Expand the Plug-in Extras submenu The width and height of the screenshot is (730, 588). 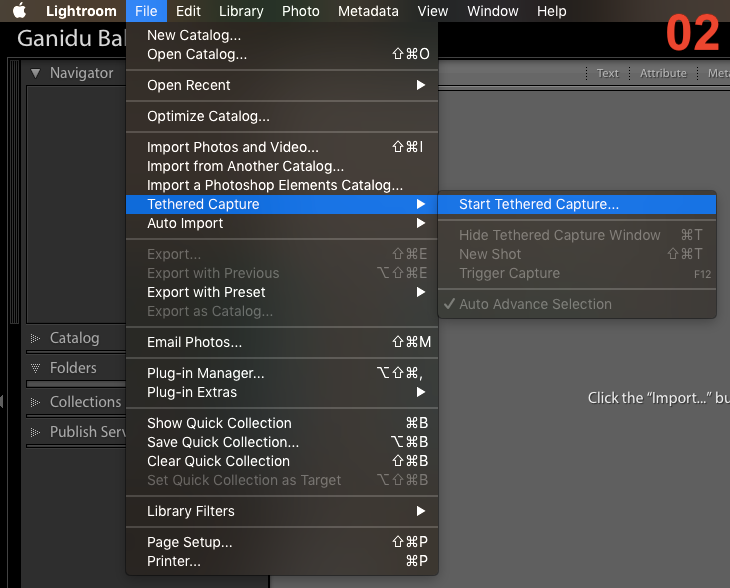(282, 392)
